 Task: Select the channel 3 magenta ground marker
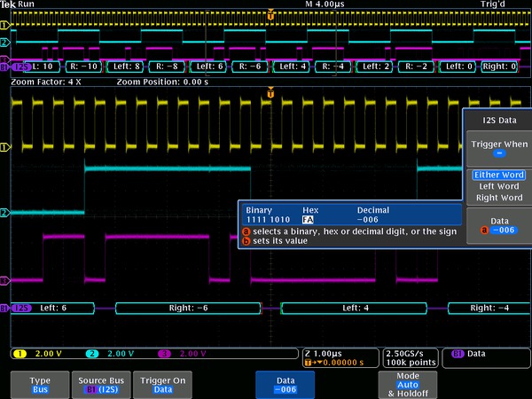(x=4, y=280)
